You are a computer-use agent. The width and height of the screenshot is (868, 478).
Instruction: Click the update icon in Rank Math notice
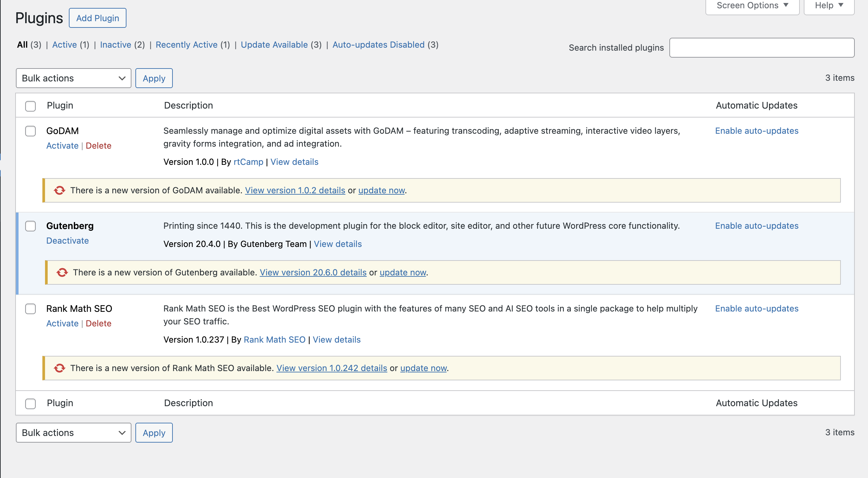tap(60, 368)
